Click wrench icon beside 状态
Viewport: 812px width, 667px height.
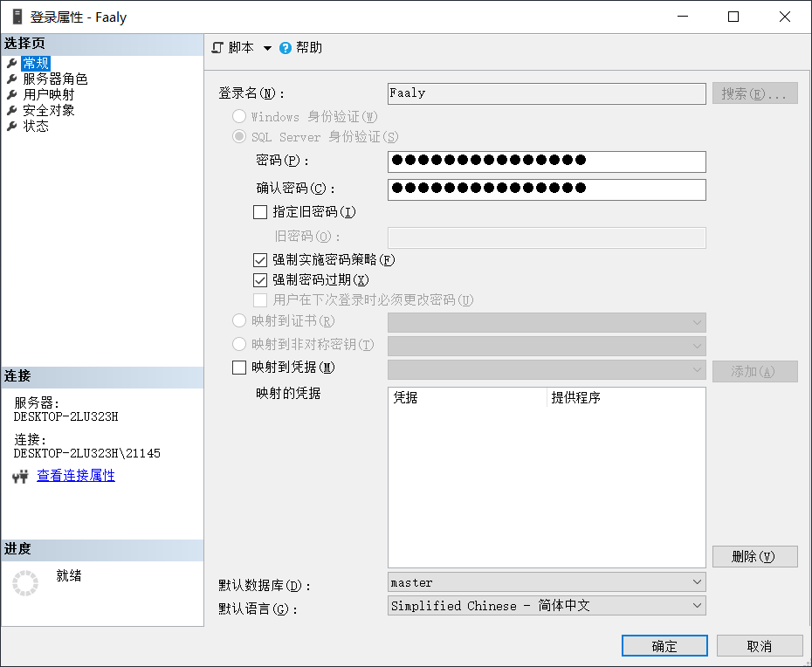pos(12,126)
